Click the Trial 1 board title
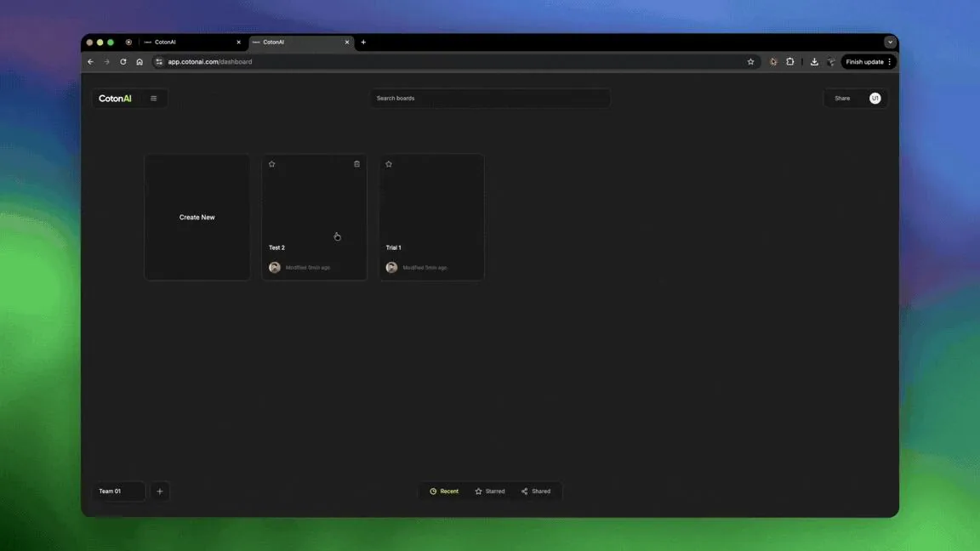 (x=393, y=247)
